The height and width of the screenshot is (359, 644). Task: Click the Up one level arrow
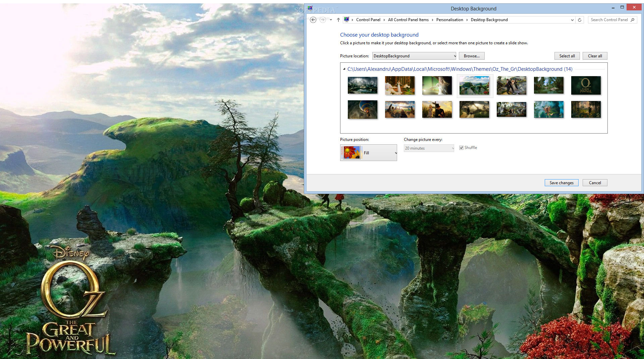point(338,20)
